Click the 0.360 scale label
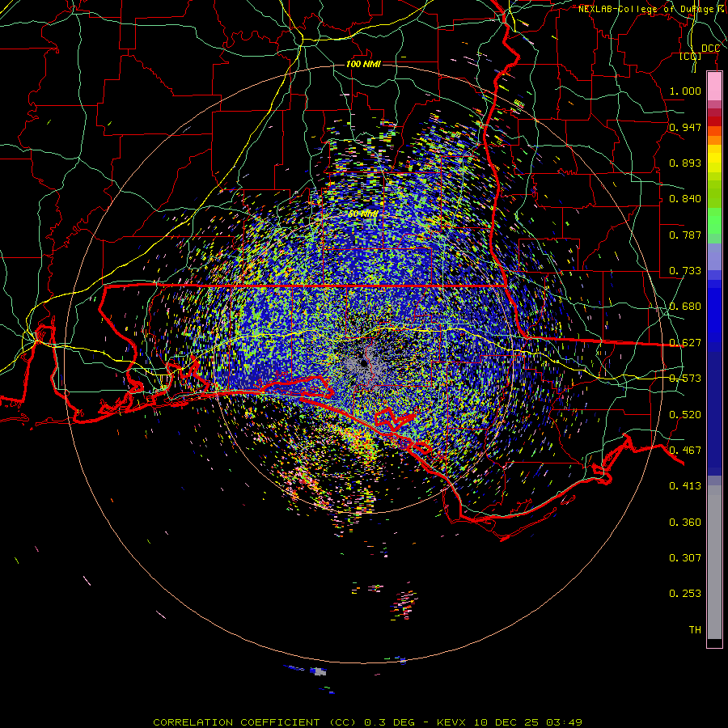 click(685, 523)
